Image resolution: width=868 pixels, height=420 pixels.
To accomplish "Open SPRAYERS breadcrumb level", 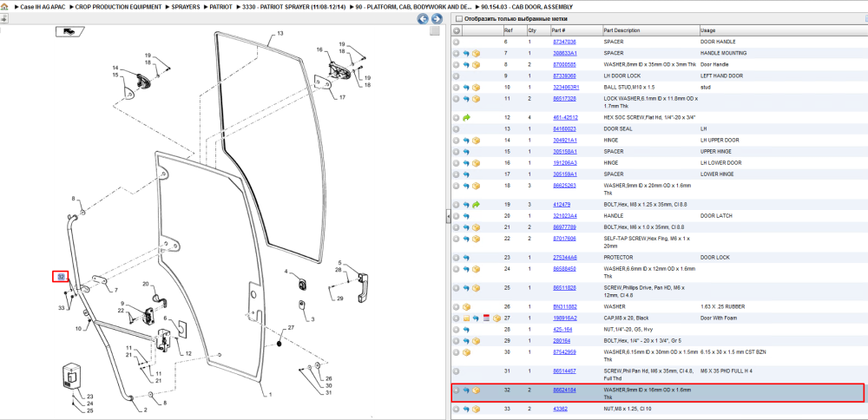I will point(185,7).
